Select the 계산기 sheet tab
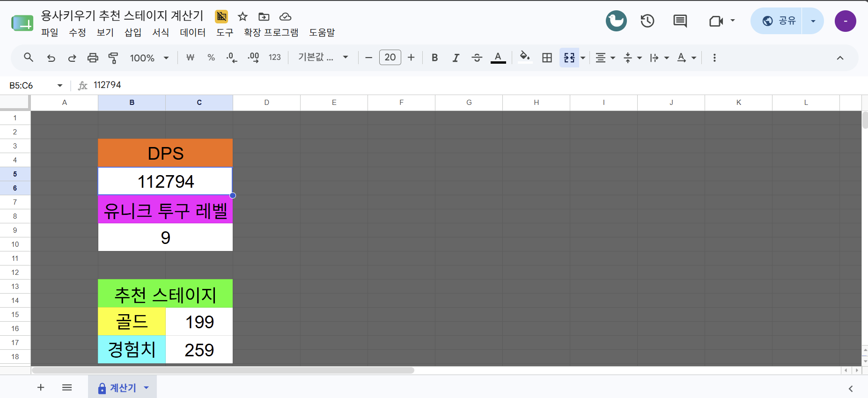 123,388
